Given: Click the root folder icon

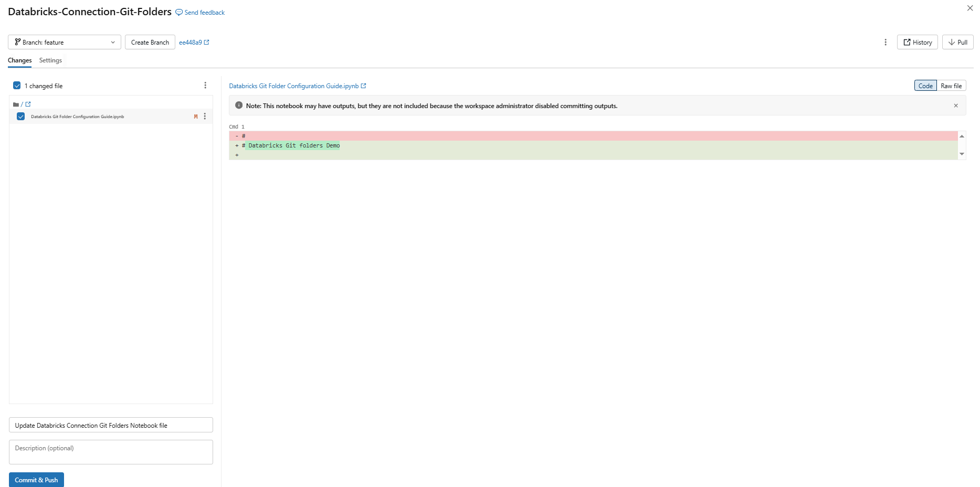Looking at the screenshot, I should (16, 104).
